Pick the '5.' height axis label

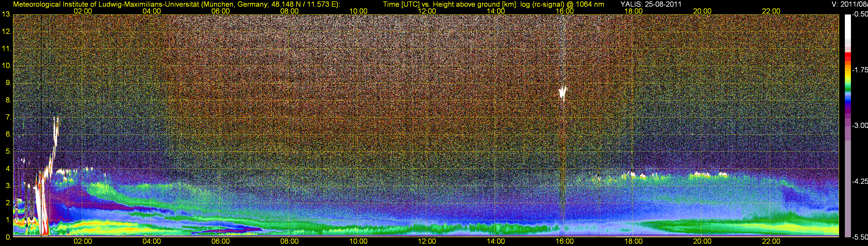click(x=9, y=151)
